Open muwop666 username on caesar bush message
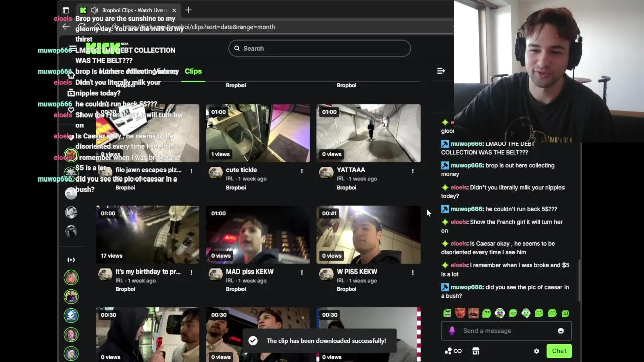The width and height of the screenshot is (644, 362). [467, 287]
